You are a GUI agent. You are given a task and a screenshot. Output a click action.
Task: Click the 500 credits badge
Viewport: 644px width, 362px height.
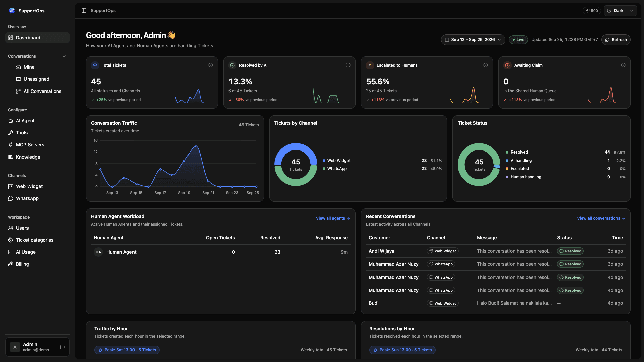[x=592, y=11]
